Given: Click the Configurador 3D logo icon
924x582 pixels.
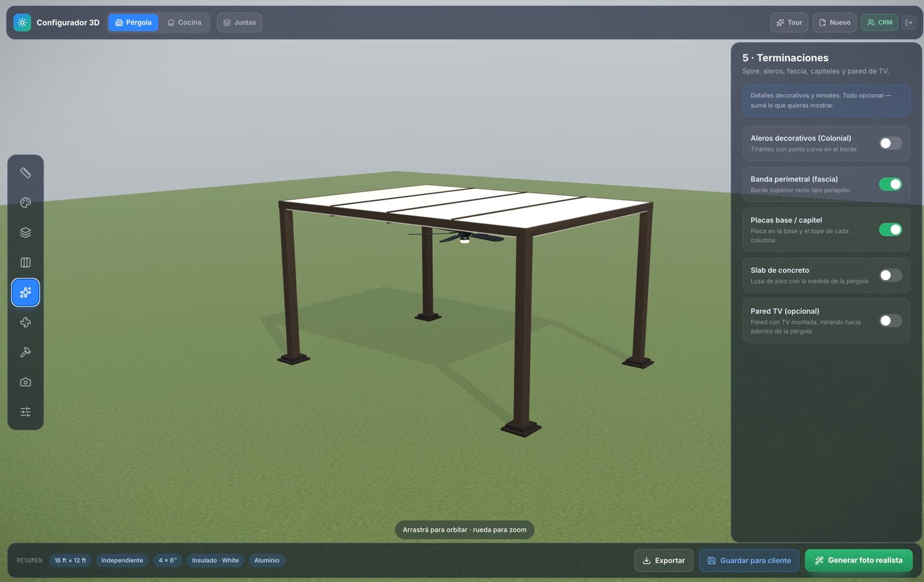Looking at the screenshot, I should (x=22, y=23).
